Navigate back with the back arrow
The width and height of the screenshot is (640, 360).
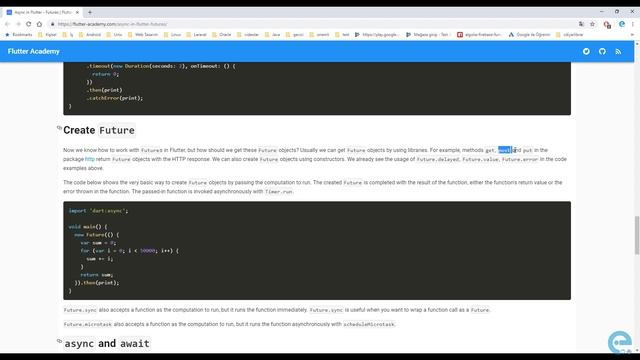click(x=7, y=24)
